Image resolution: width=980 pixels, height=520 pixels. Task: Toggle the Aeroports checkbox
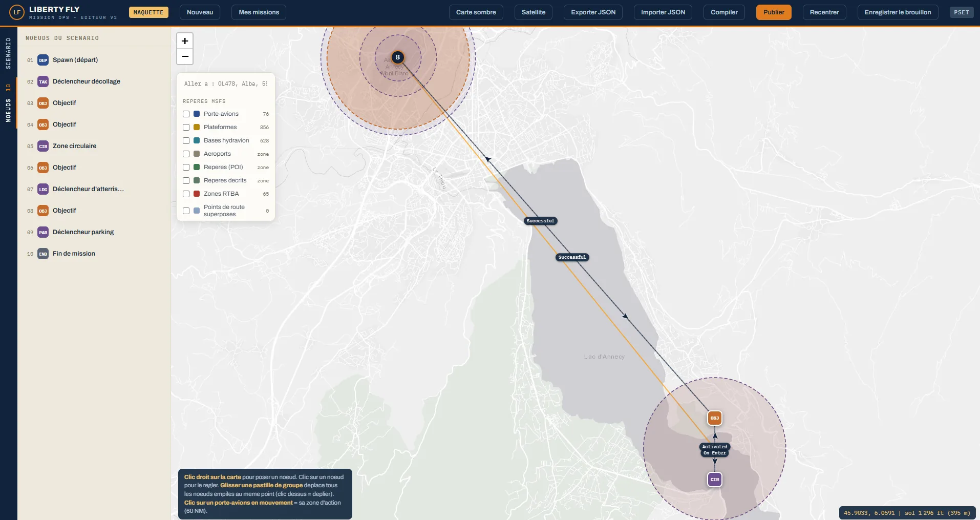(186, 154)
